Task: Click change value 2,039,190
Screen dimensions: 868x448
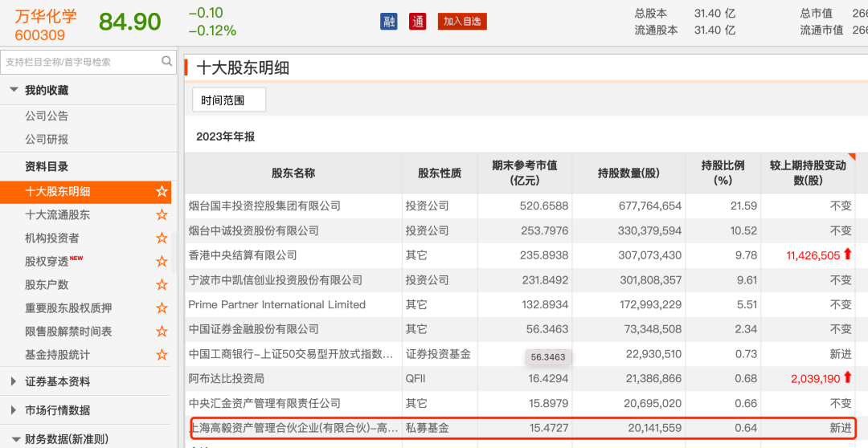Action: [x=816, y=378]
